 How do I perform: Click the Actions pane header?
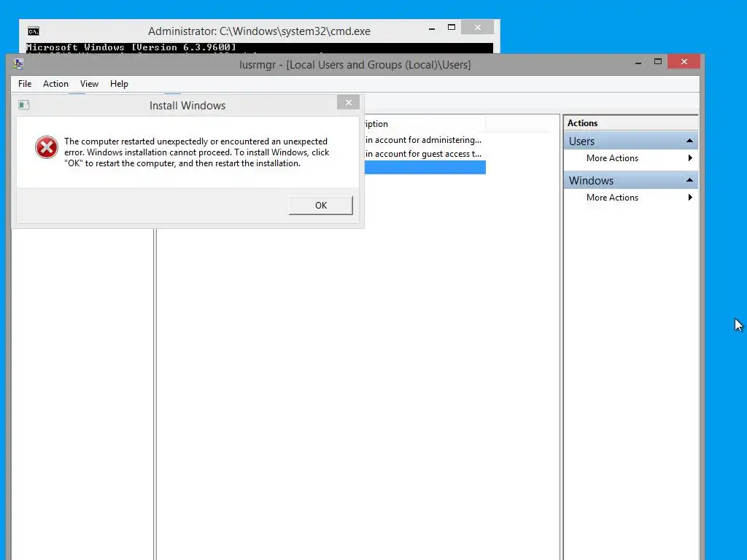(x=631, y=122)
